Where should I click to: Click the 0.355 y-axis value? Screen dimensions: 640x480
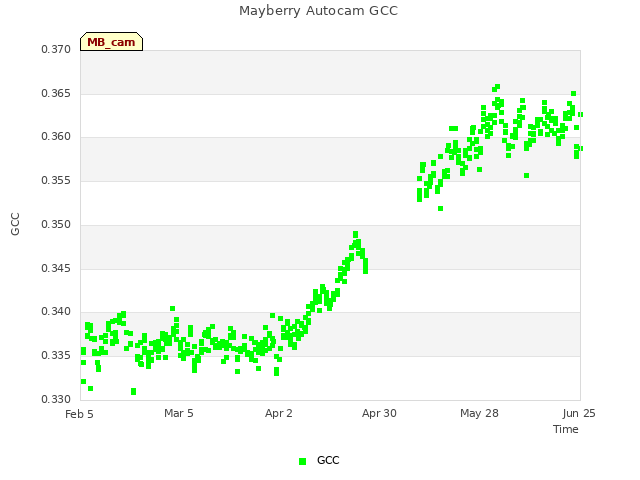point(56,180)
